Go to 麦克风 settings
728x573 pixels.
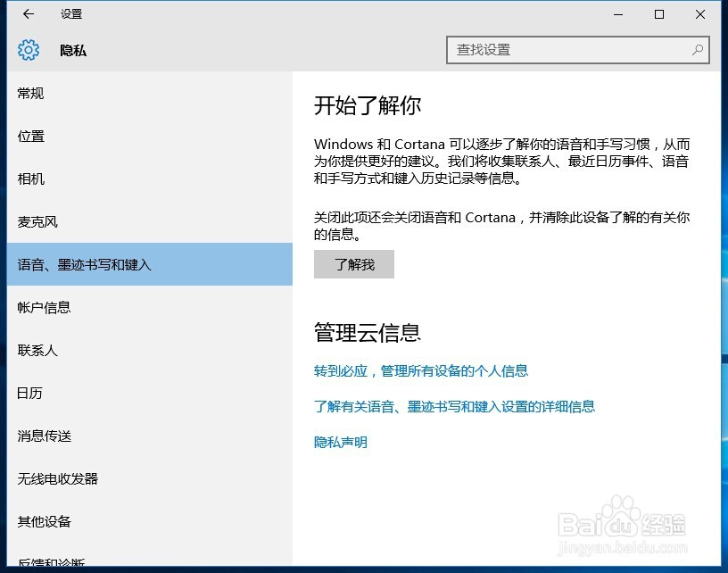click(x=150, y=221)
